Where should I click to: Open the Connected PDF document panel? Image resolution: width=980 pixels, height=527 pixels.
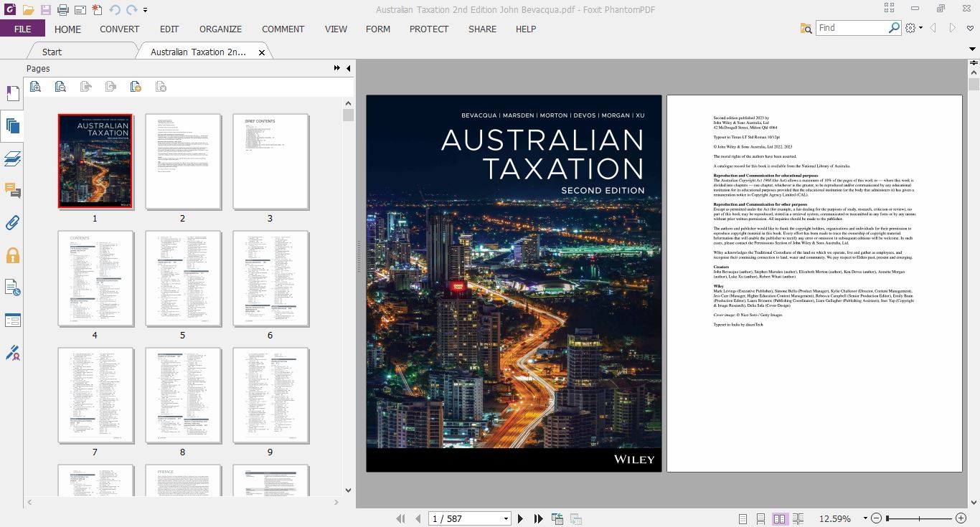pyautogui.click(x=12, y=288)
